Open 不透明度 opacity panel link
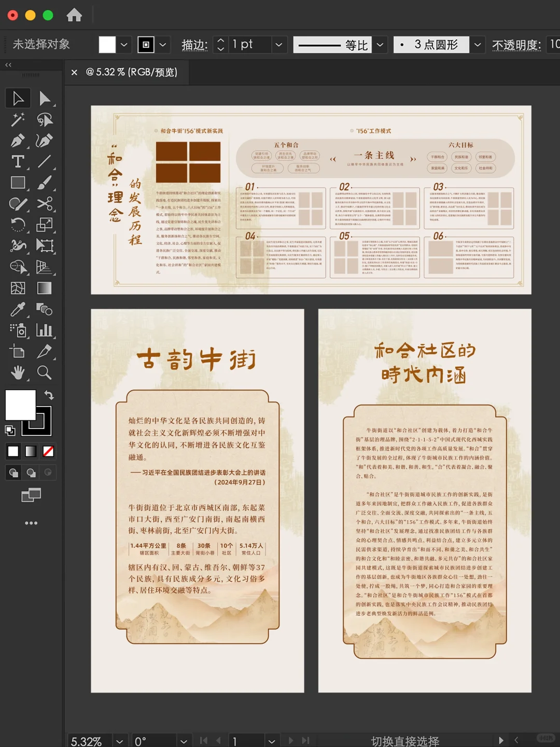 (516, 45)
